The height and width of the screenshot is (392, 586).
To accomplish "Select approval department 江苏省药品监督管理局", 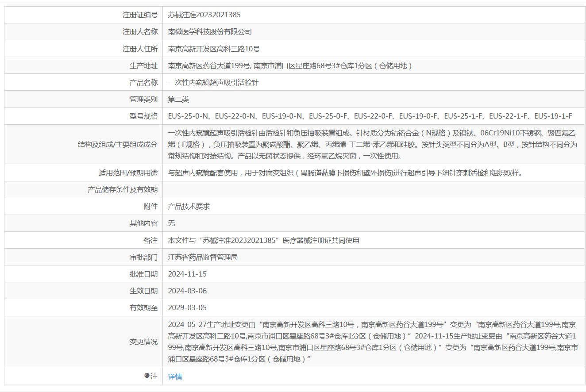I will [x=203, y=257].
